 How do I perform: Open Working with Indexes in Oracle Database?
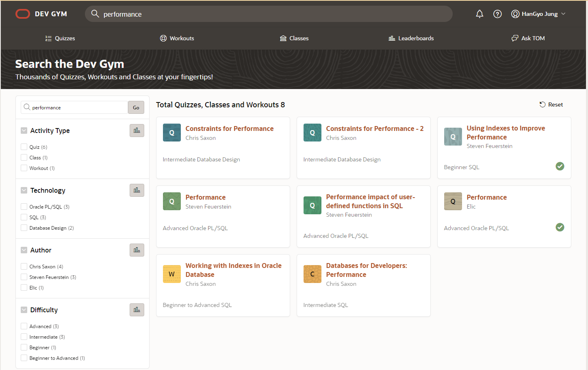click(234, 270)
